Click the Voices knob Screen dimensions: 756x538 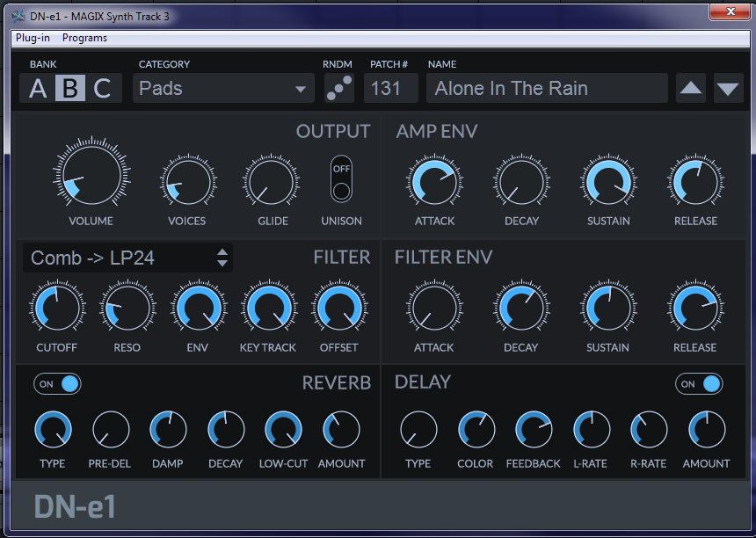(188, 183)
